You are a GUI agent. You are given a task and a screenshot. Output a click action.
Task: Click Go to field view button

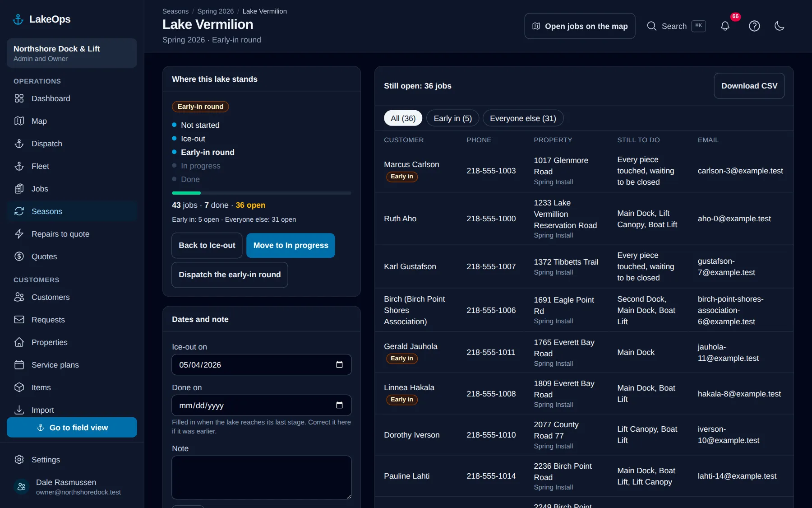72,427
